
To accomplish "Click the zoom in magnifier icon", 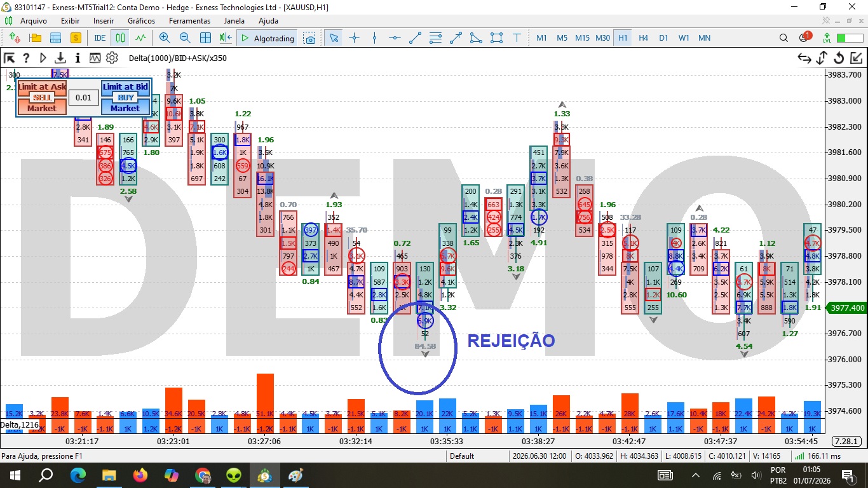I will click(x=165, y=38).
